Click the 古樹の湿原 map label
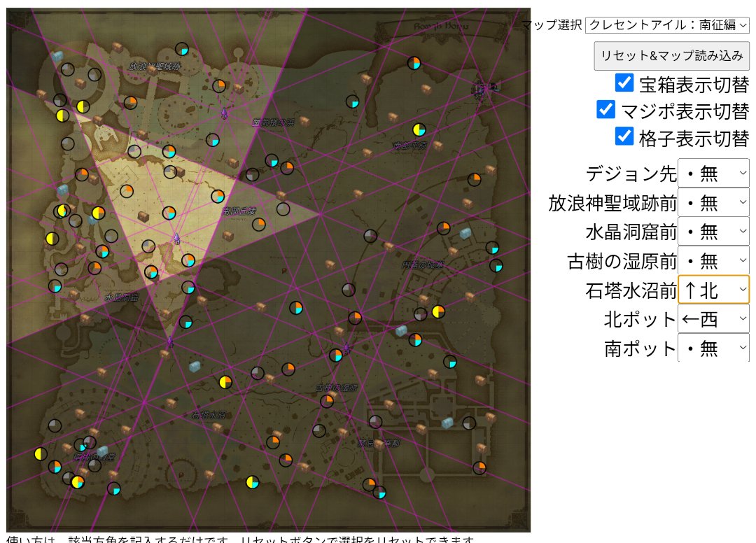 click(337, 388)
